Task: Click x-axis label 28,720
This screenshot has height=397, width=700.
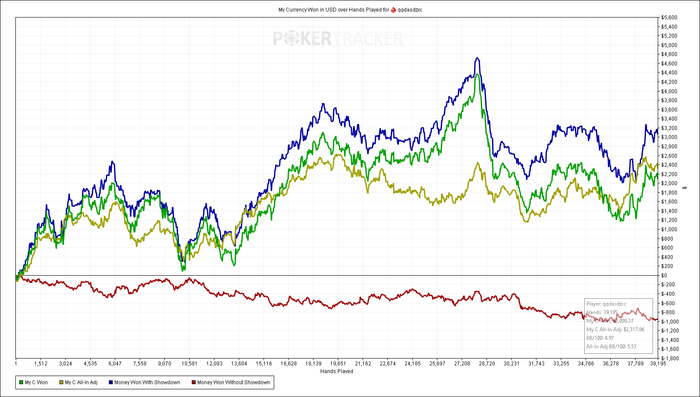Action: pos(487,364)
